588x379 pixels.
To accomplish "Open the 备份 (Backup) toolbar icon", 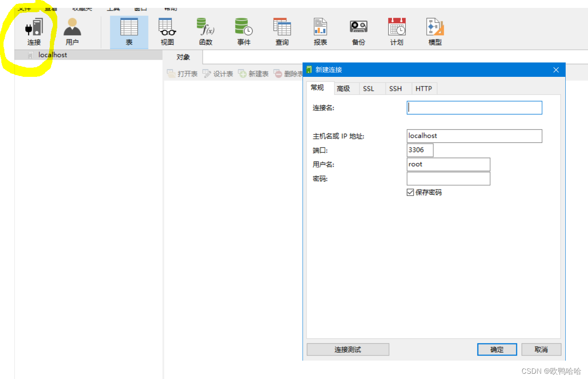I will pyautogui.click(x=358, y=32).
